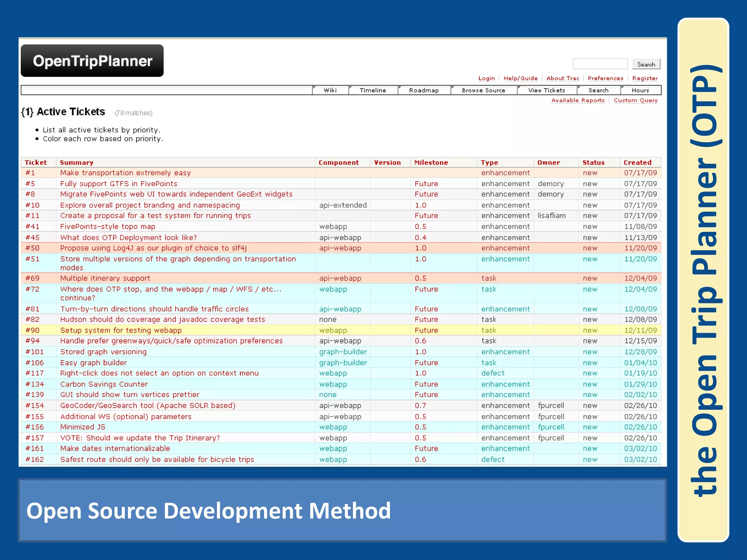This screenshot has height=560, width=747.
Task: Open 'Setup system for testing webapp' ticket
Action: click(x=121, y=330)
